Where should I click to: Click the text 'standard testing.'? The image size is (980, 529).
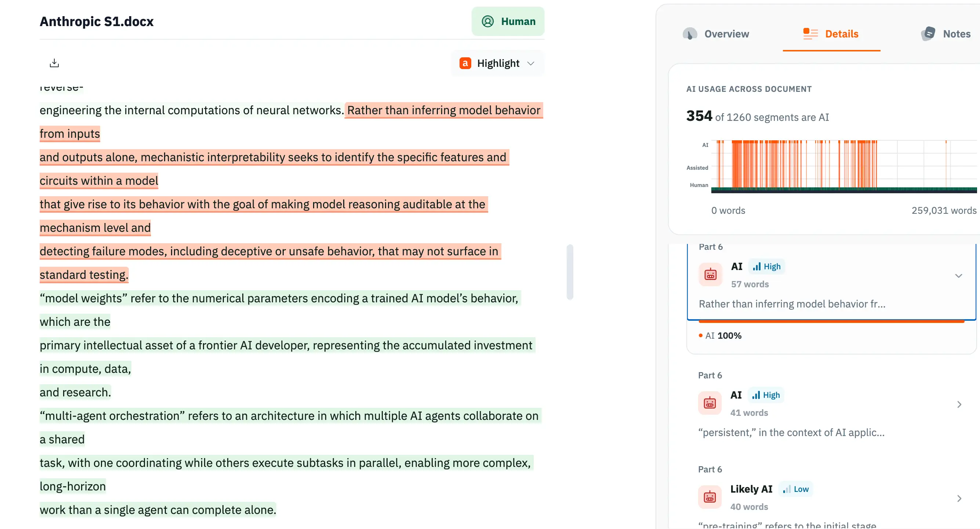coord(84,275)
